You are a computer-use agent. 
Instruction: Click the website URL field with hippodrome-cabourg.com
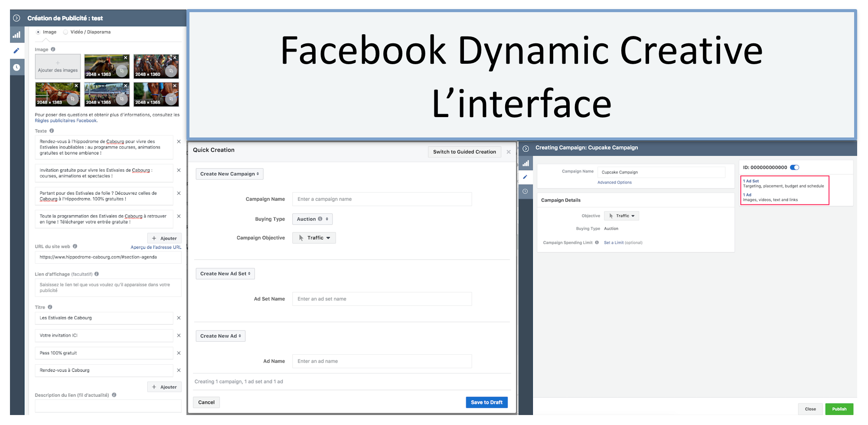(108, 257)
